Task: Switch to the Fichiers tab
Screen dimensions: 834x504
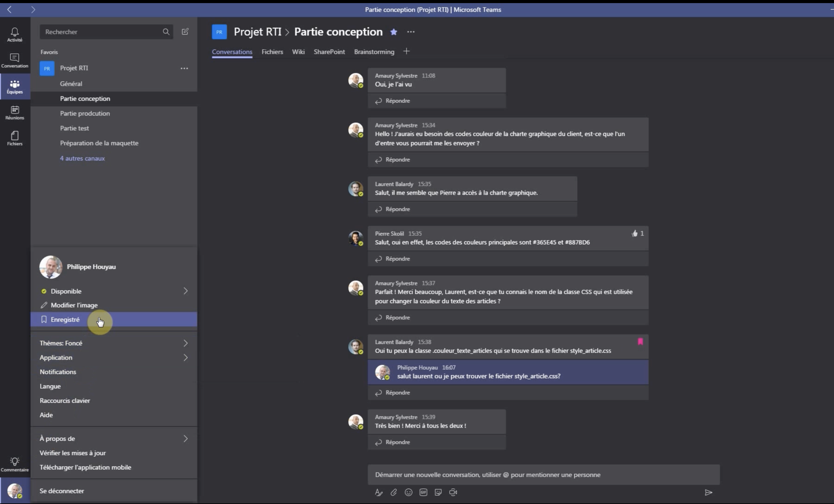Action: click(x=272, y=51)
